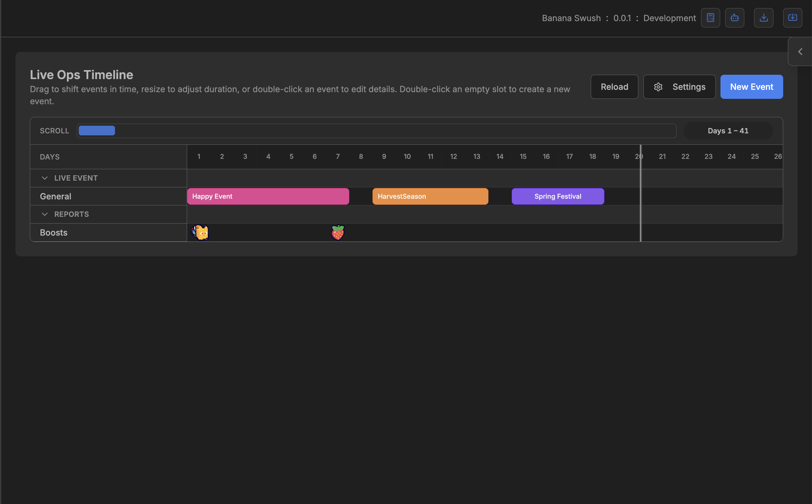812x504 pixels.
Task: Click the download tray arrow icon
Action: click(x=763, y=18)
